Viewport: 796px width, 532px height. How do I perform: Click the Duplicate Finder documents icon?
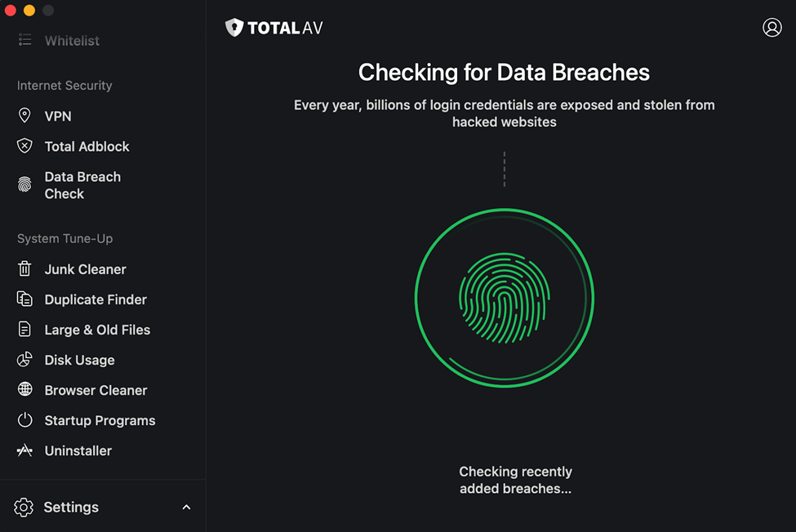coord(24,299)
